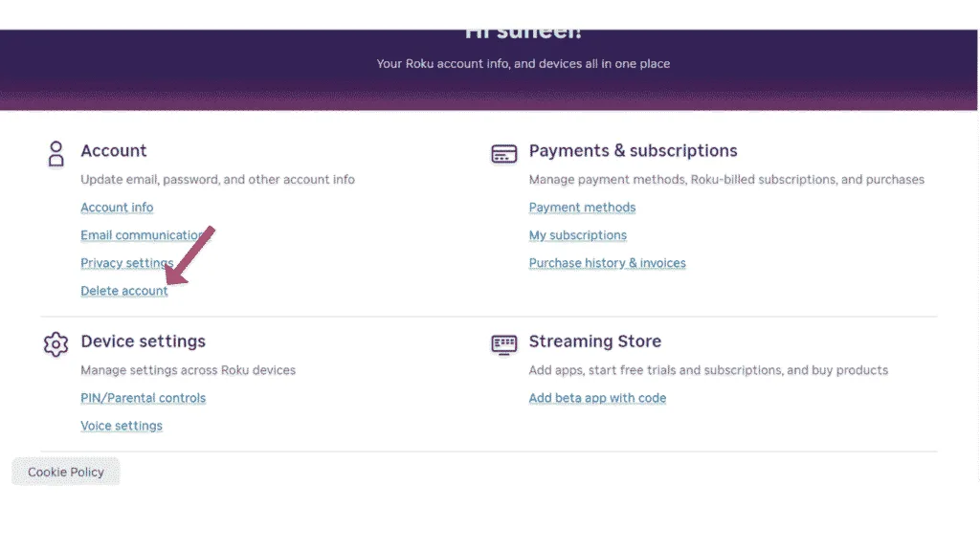Select the Delete account link
The height and width of the screenshot is (551, 980).
pos(124,291)
